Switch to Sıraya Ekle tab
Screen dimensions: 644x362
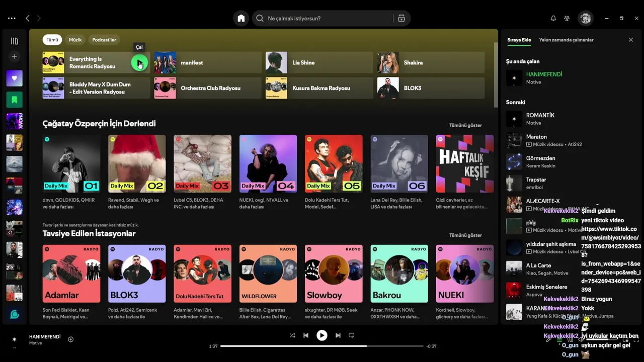point(519,40)
